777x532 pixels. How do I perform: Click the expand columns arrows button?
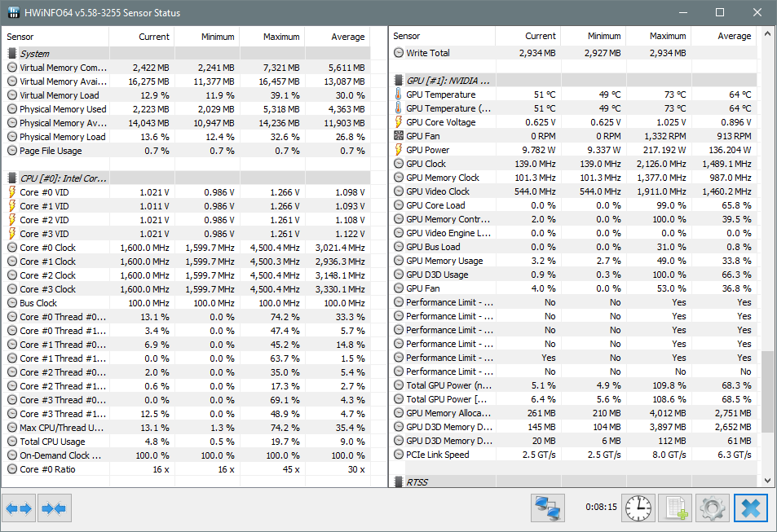pos(19,508)
